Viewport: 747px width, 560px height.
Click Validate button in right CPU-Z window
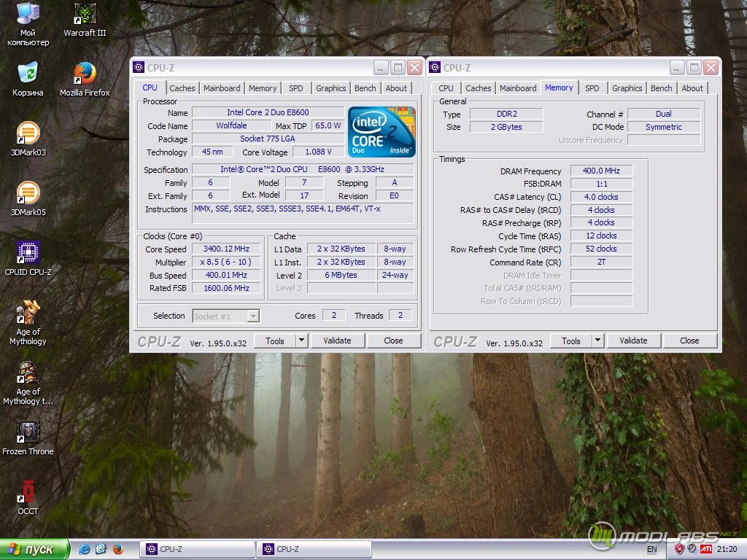click(634, 341)
